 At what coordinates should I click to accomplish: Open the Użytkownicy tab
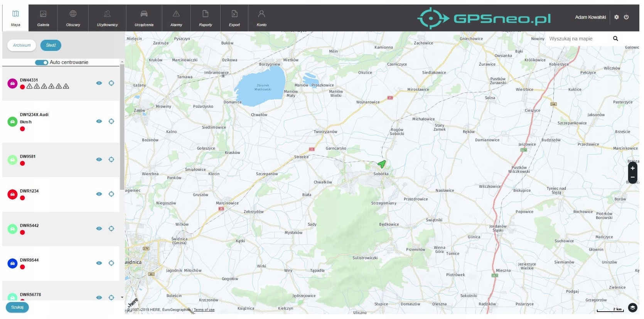(107, 18)
